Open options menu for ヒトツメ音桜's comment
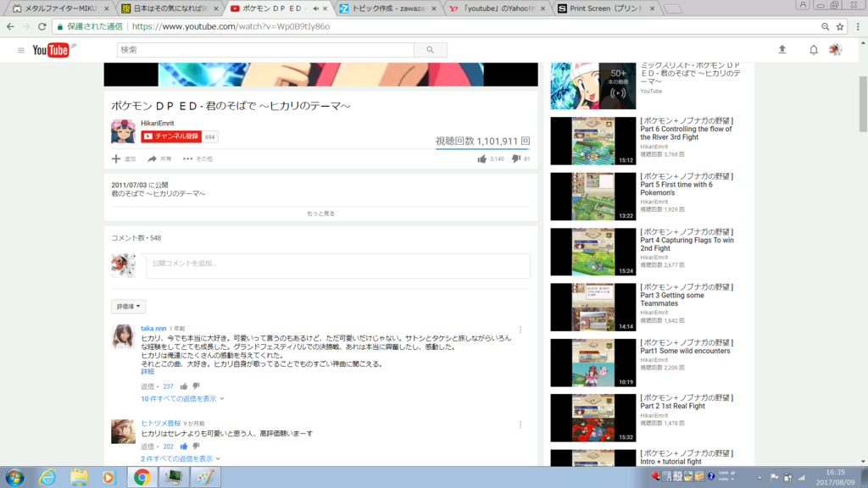Image resolution: width=868 pixels, height=488 pixels. tap(520, 424)
